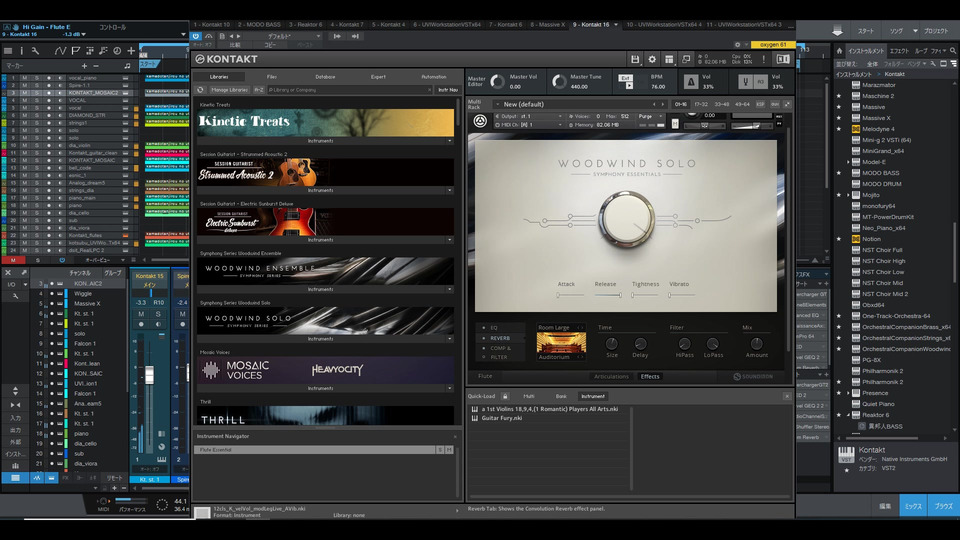Open Kontakt options gear icon
Viewport: 960px width, 540px height.
tap(652, 59)
